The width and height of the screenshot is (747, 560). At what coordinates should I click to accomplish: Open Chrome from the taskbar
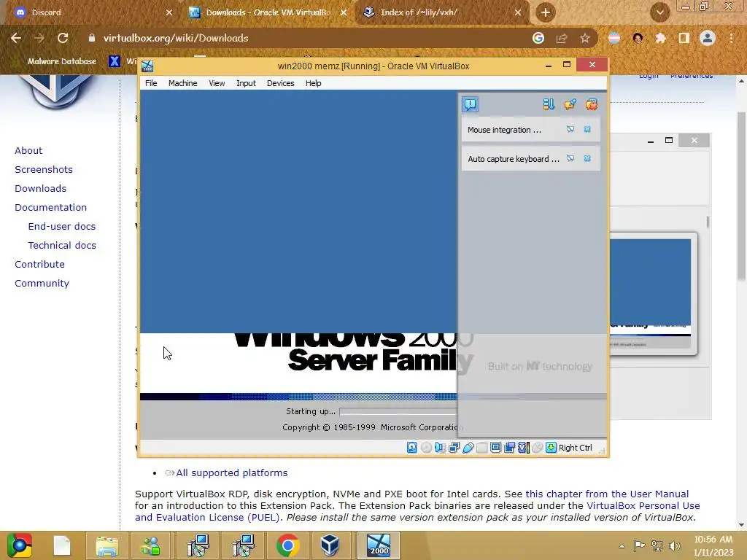(287, 545)
